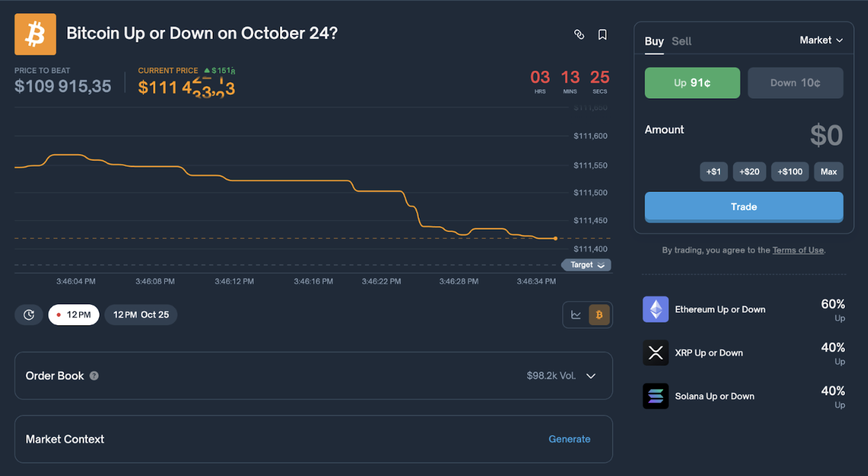The image size is (868, 476).
Task: Expand the Order Book section
Action: (x=591, y=376)
